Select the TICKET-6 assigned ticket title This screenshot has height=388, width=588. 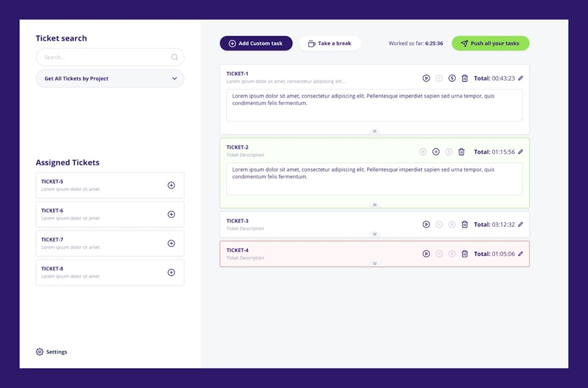coord(52,210)
